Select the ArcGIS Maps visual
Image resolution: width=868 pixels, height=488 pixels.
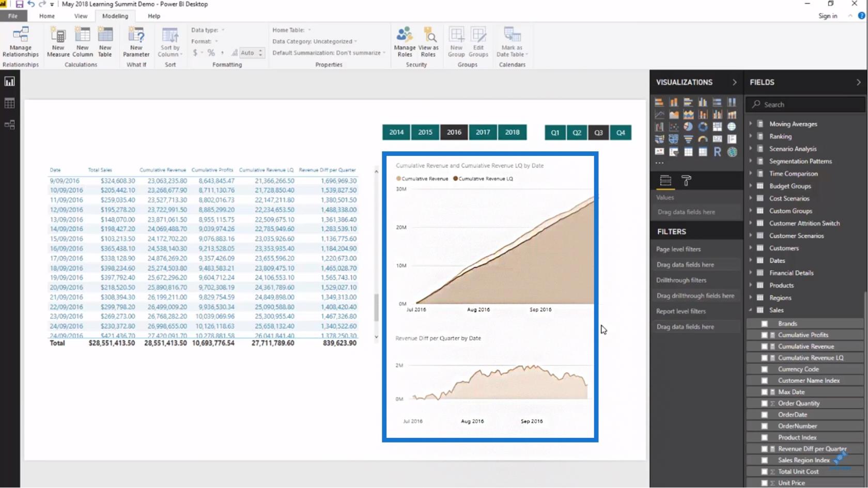(732, 152)
